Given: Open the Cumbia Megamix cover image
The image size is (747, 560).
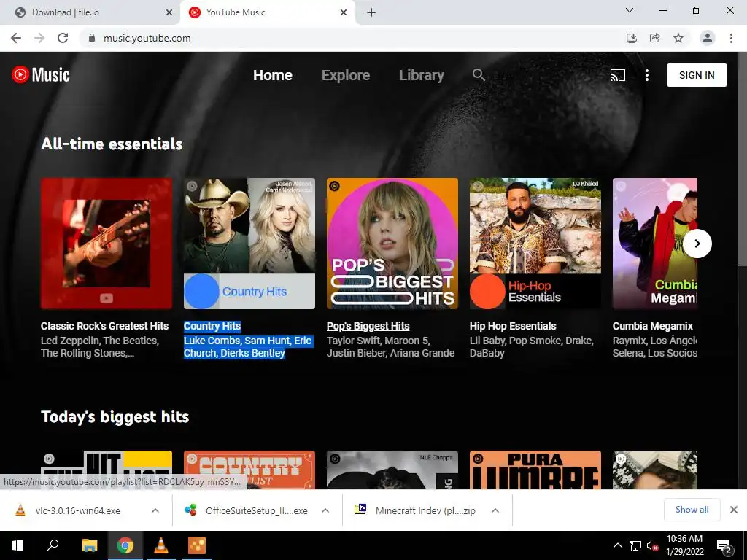Looking at the screenshot, I should (655, 244).
